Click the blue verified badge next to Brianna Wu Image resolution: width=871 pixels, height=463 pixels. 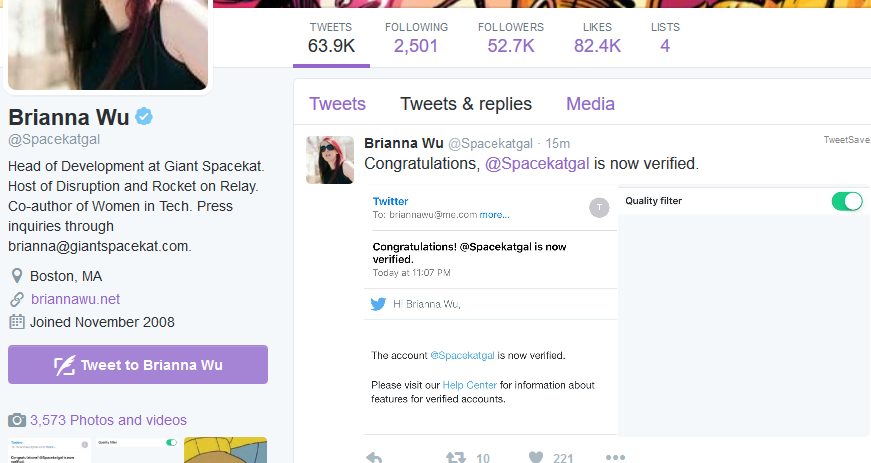(144, 117)
